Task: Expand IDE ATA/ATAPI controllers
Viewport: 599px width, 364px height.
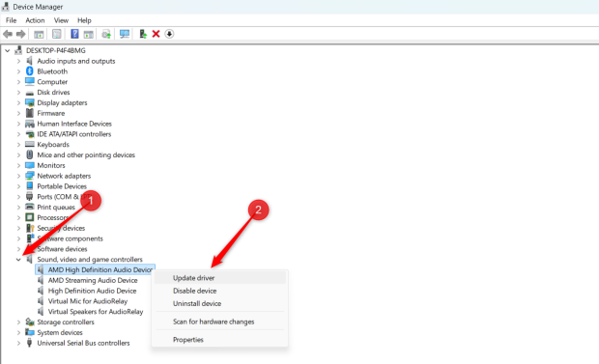Action: click(18, 134)
